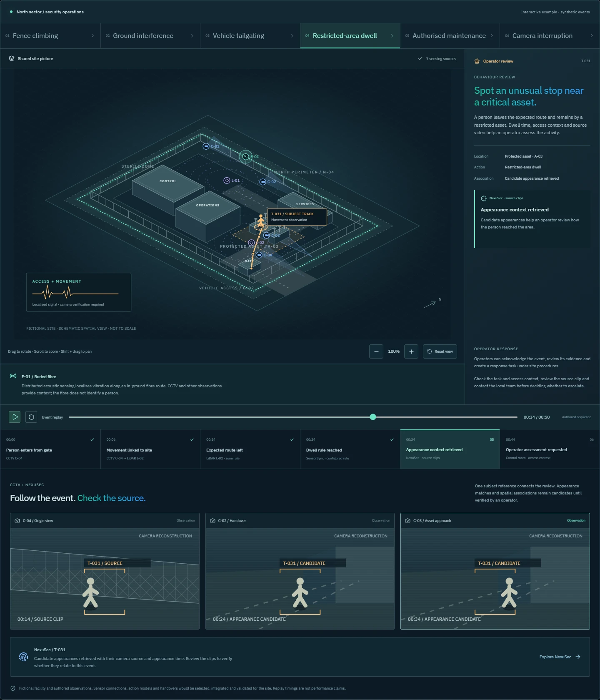The height and width of the screenshot is (700, 600).
Task: Select LiDAR marker L-02 on map
Action: tap(251, 243)
